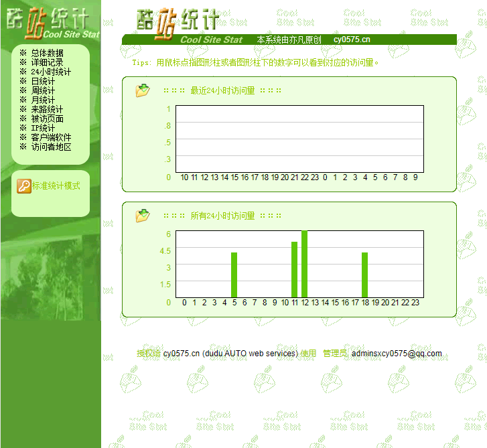Open 客户端软件 statistics
487x448 pixels.
51,137
